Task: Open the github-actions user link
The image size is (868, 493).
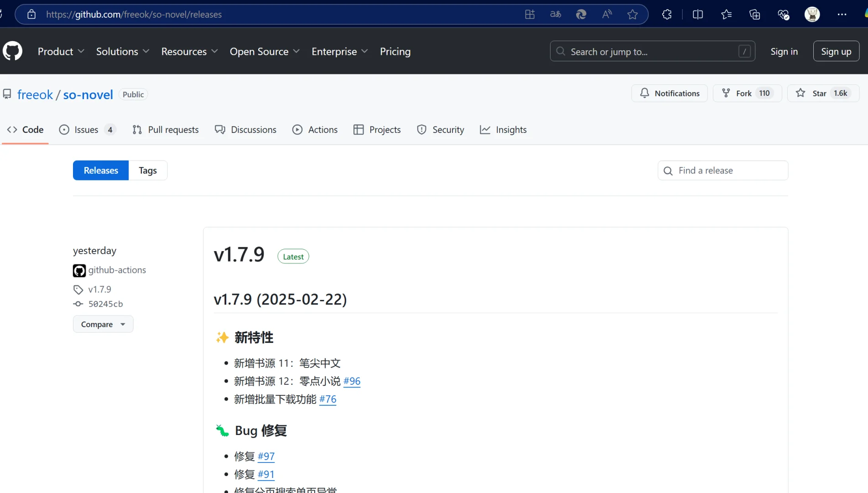Action: pos(117,270)
